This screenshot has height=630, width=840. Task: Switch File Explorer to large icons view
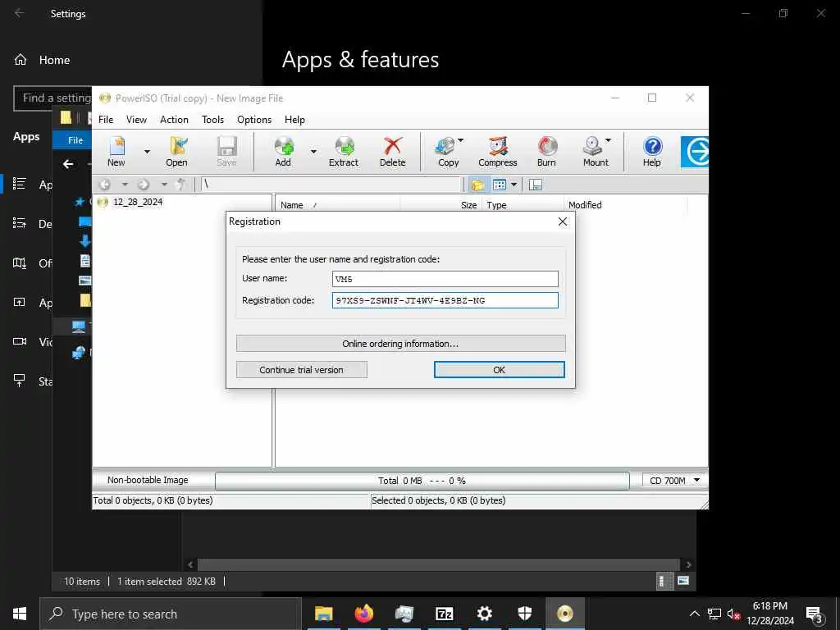[x=683, y=581]
